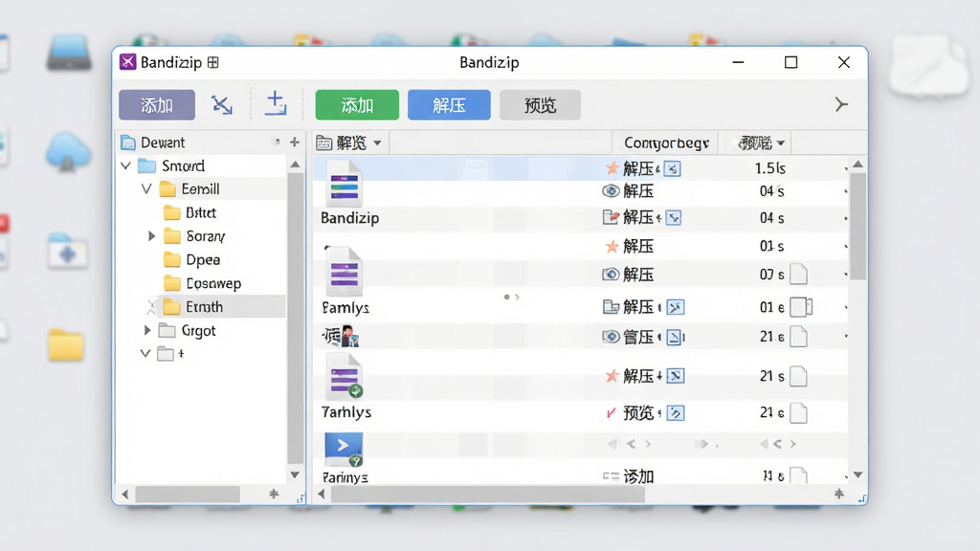
Task: Expand the Grgot folder
Action: point(147,330)
